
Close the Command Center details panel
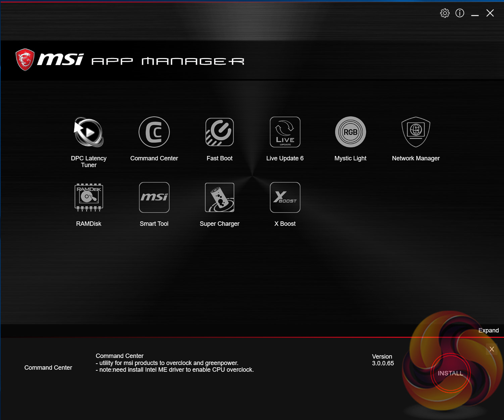click(492, 349)
